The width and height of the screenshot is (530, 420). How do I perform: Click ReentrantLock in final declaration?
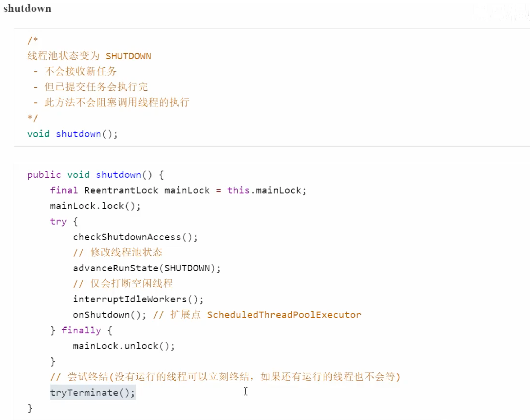121,190
